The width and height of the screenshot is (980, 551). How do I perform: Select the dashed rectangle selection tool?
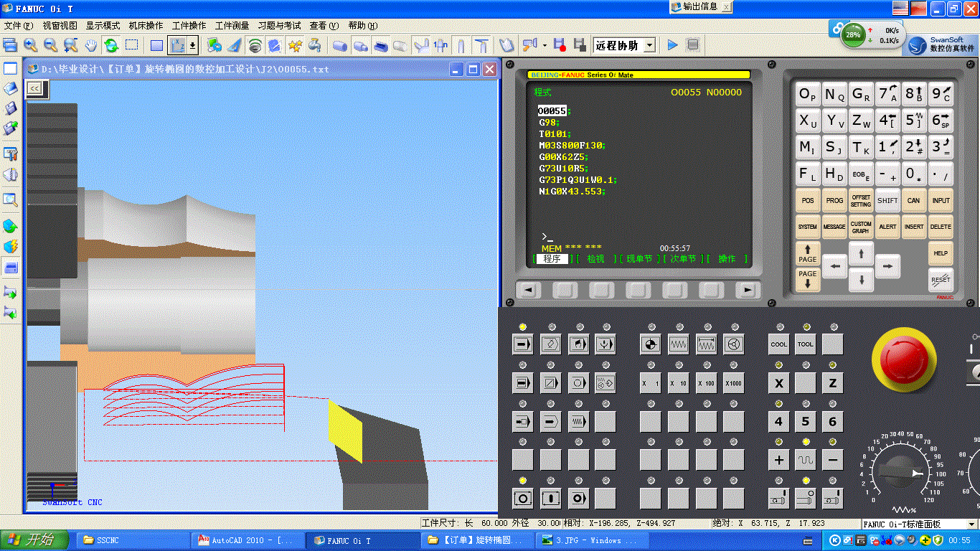(131, 45)
